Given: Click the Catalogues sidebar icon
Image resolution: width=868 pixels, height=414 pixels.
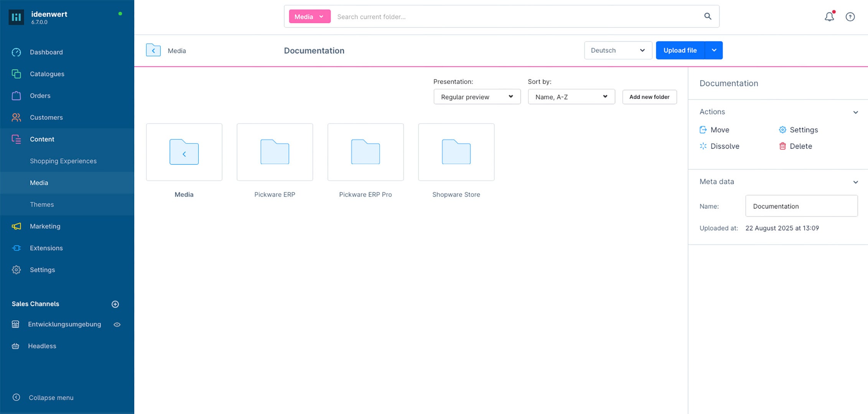Looking at the screenshot, I should click(x=16, y=74).
